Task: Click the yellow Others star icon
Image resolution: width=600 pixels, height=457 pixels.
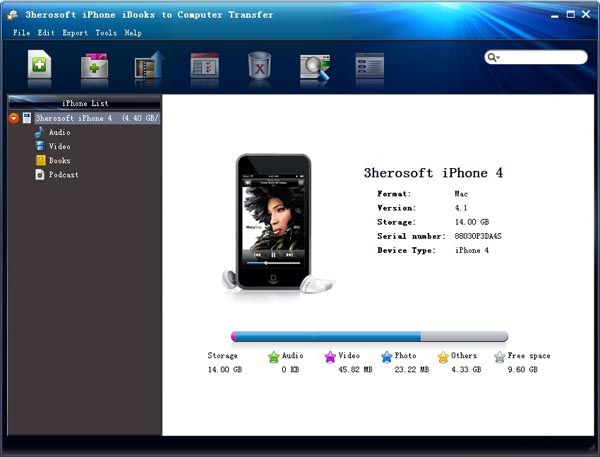Action: tap(443, 357)
